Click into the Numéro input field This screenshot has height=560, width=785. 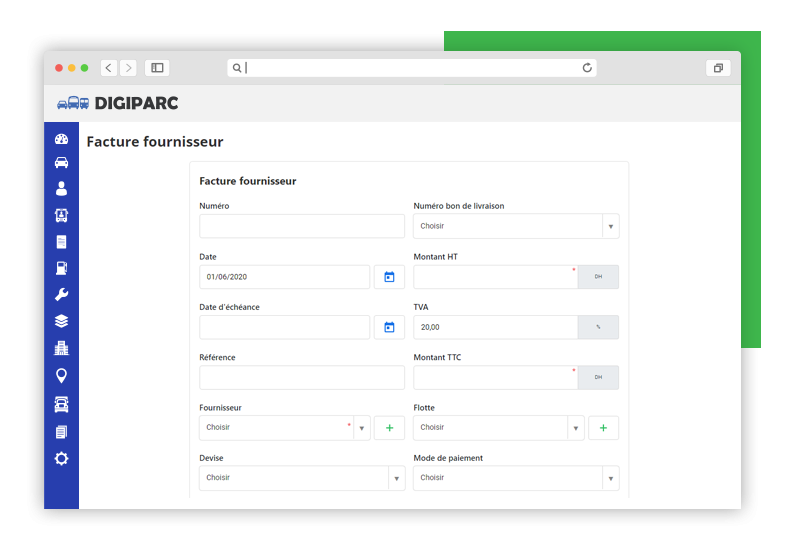(x=302, y=226)
